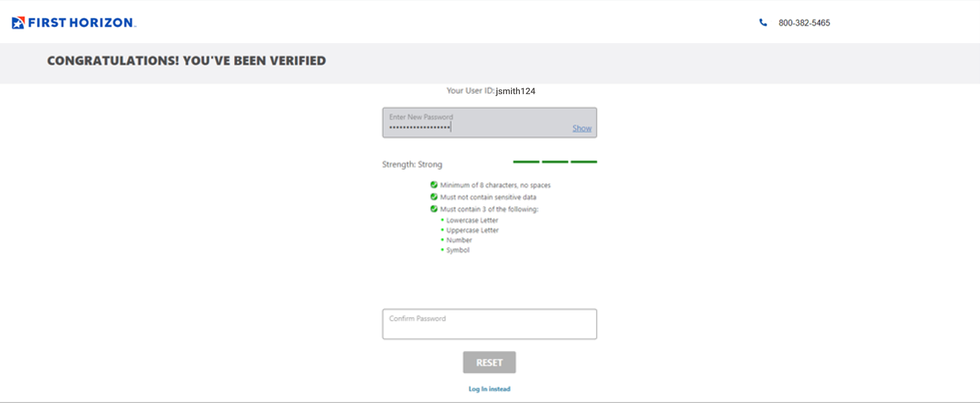Click the Minimum of 8 characters text
Screen dimensions: 980x403
pos(495,185)
